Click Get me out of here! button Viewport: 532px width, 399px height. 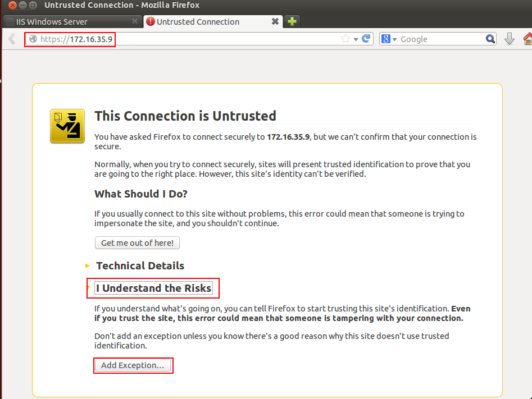click(x=137, y=243)
